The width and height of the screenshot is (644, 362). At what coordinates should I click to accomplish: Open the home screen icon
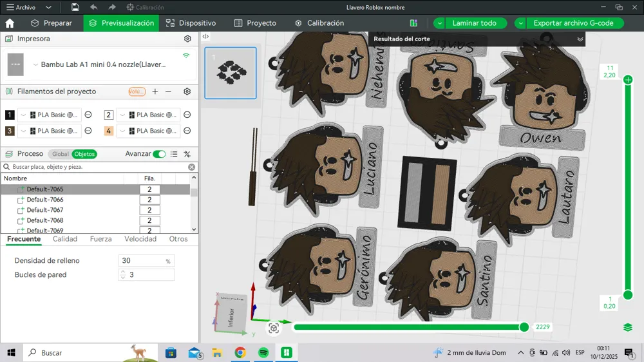pyautogui.click(x=10, y=23)
